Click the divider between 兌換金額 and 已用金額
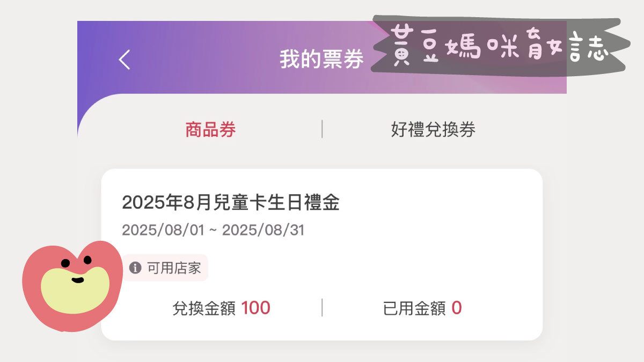644x362 pixels. tap(321, 308)
